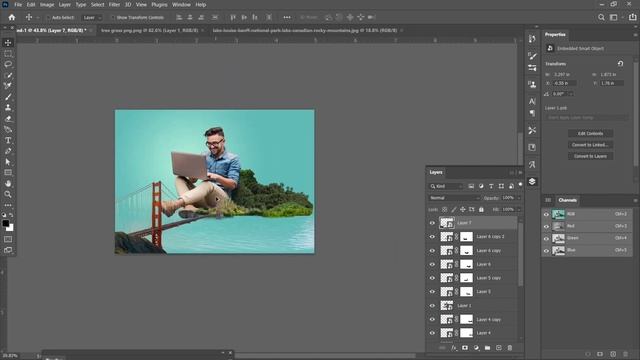Add layer style with the fx icon
640x360 pixels.
coord(454,348)
